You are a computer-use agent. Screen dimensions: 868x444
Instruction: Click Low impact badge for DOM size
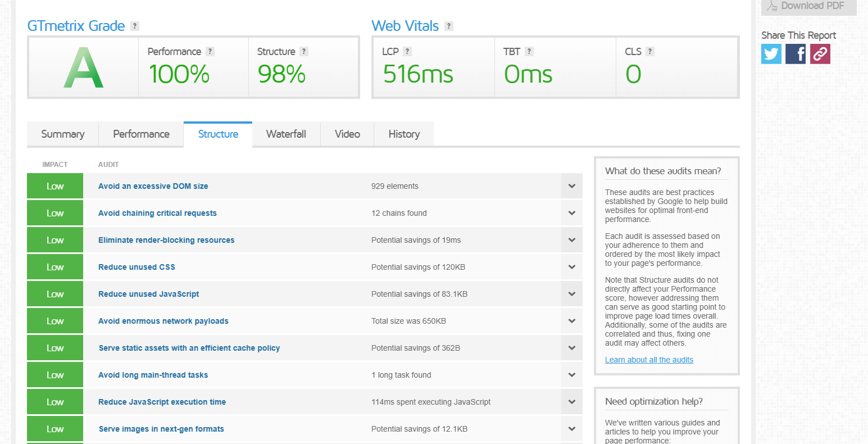(55, 186)
